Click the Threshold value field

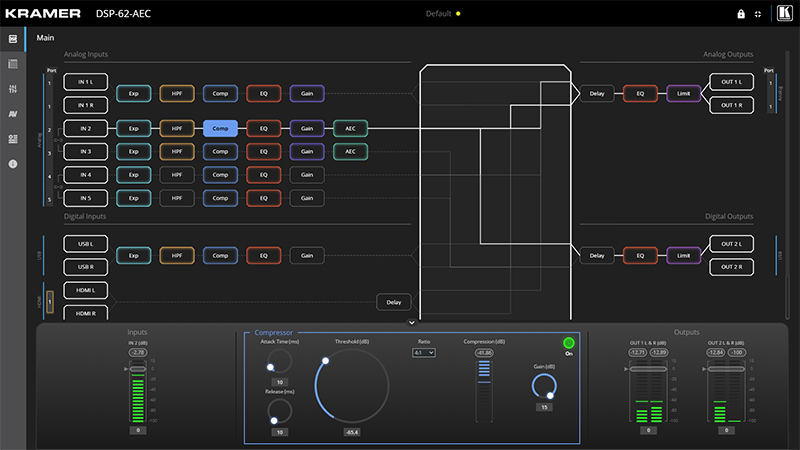click(x=352, y=432)
